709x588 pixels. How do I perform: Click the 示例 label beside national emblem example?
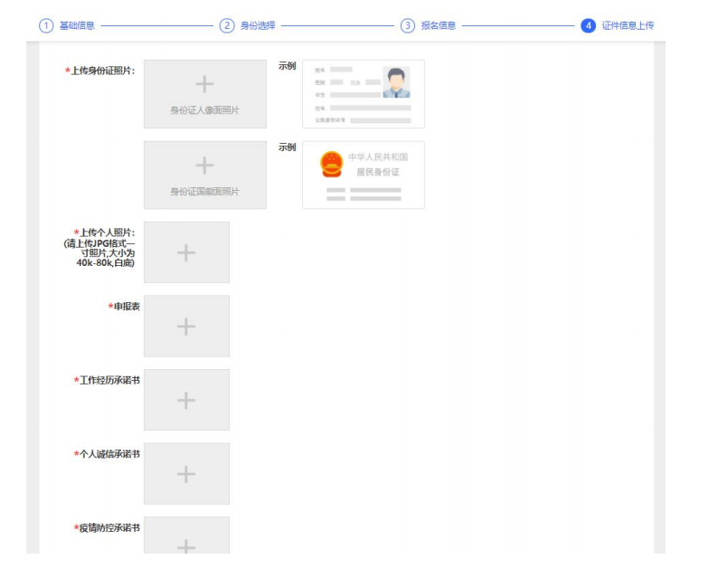287,147
